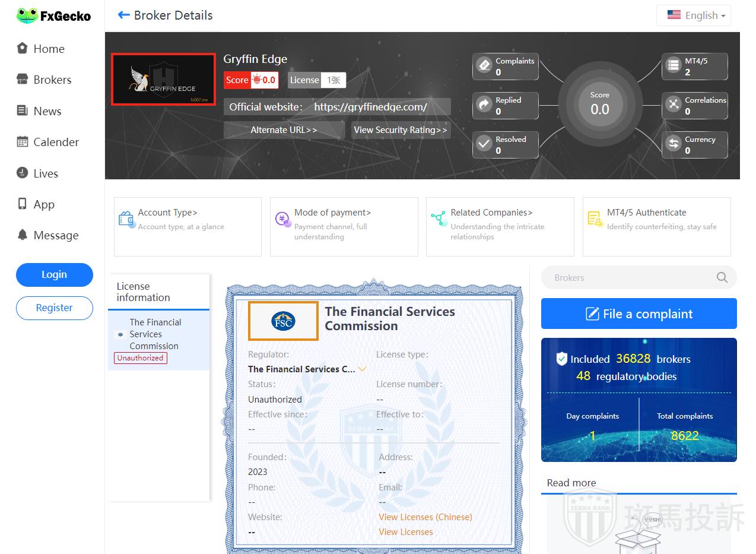Expand Alternate URL list
The height and width of the screenshot is (554, 756).
[284, 130]
